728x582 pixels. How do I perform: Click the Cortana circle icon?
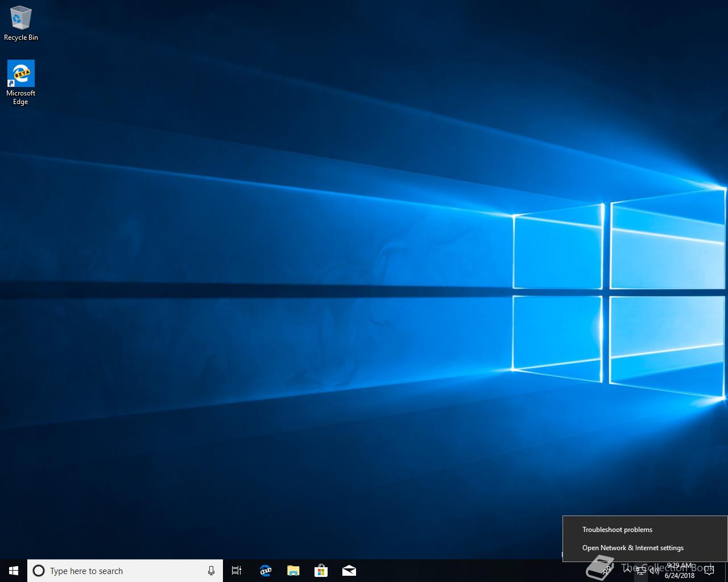coord(39,571)
